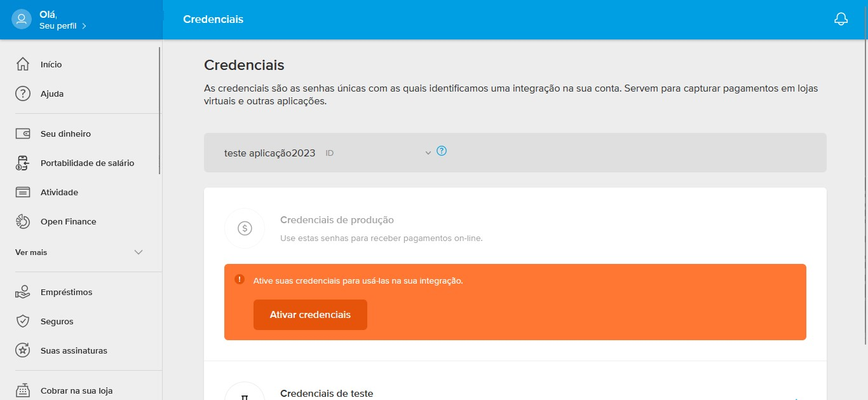This screenshot has width=868, height=400.
Task: Open Empréstimos menu item
Action: point(66,292)
